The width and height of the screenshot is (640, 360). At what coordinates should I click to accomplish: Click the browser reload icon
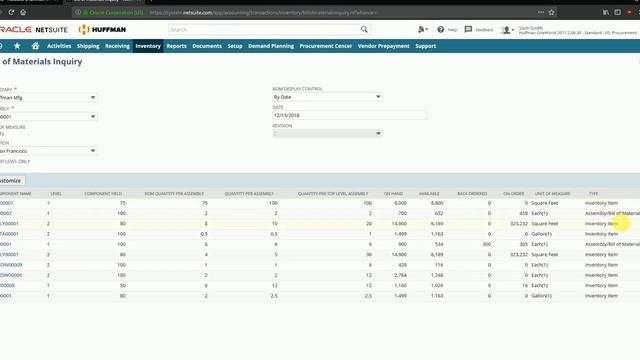tap(11, 12)
